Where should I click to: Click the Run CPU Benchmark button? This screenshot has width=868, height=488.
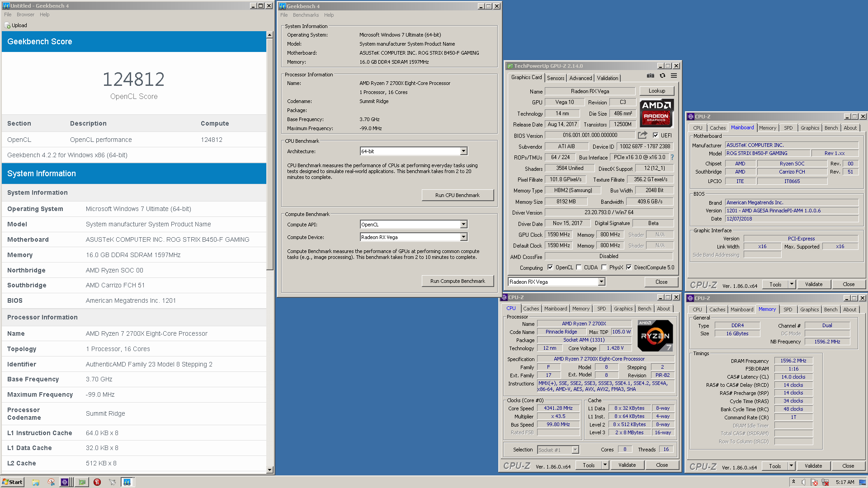click(458, 195)
